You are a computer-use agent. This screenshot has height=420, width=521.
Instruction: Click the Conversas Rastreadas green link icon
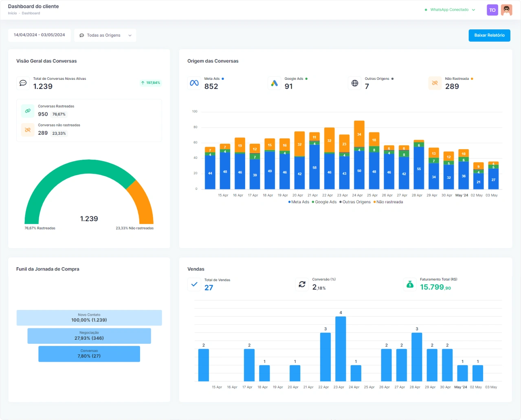(28, 111)
